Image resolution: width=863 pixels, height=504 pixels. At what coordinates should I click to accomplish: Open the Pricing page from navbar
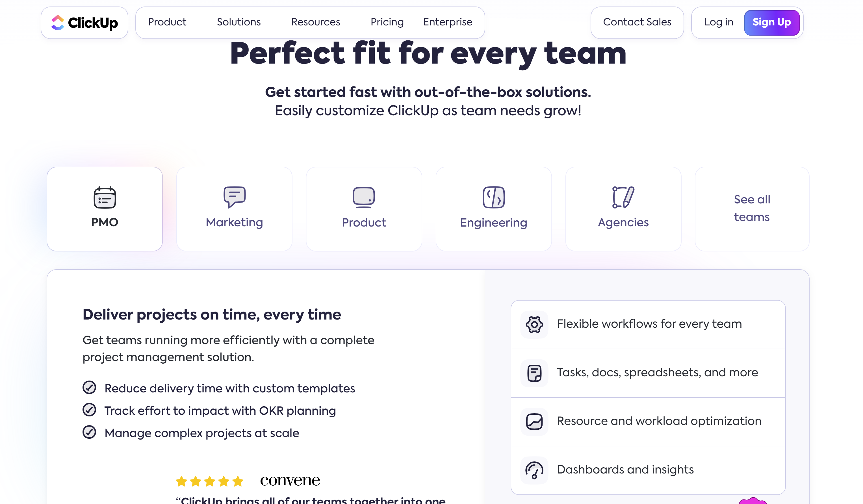pos(387,22)
